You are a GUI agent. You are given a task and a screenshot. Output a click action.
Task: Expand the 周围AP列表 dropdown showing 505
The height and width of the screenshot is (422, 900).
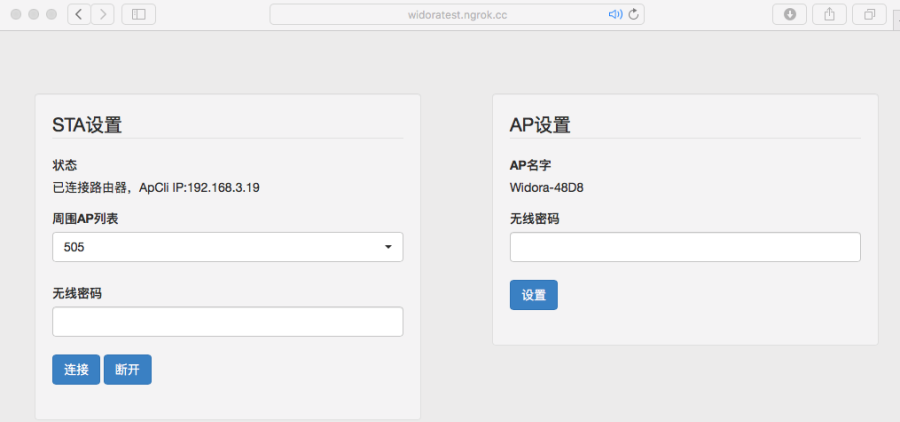click(x=227, y=247)
